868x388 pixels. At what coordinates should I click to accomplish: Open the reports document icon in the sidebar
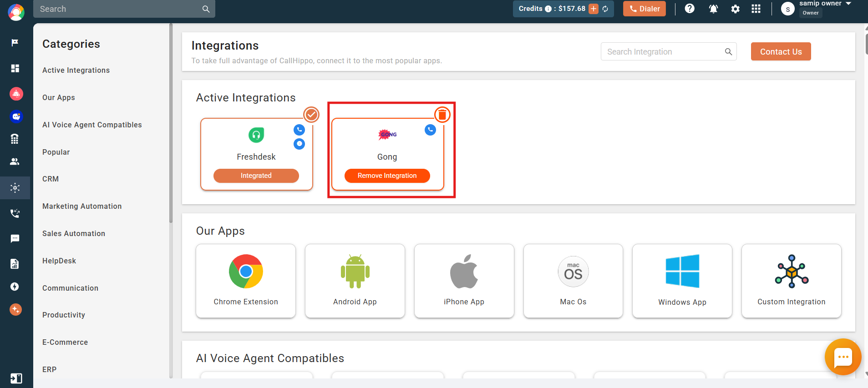point(15,264)
